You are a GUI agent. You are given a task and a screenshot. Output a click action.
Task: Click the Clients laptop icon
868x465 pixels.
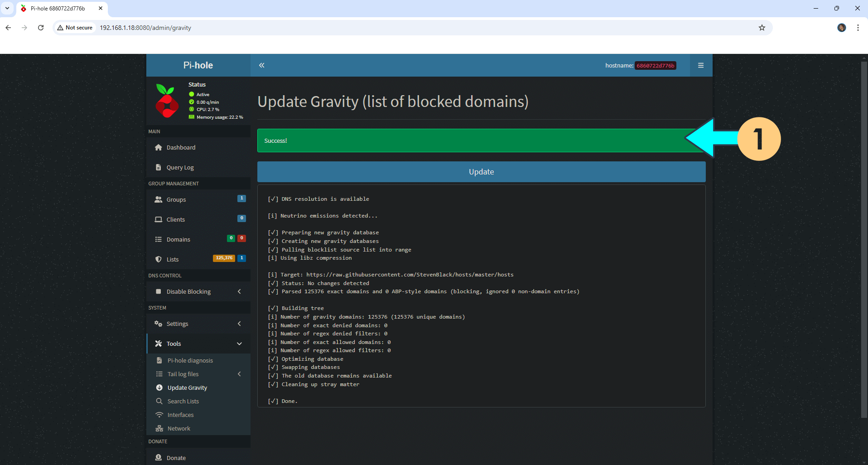click(x=158, y=219)
